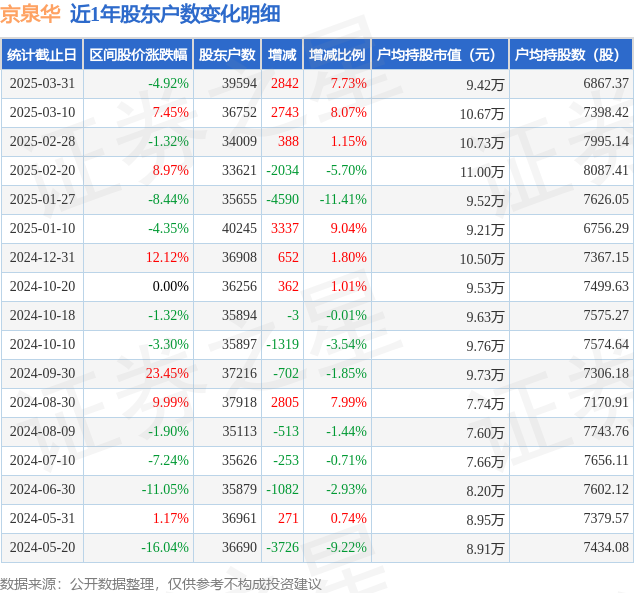Click shareholder count 39594
This screenshot has height=593, width=634.
coord(239,83)
